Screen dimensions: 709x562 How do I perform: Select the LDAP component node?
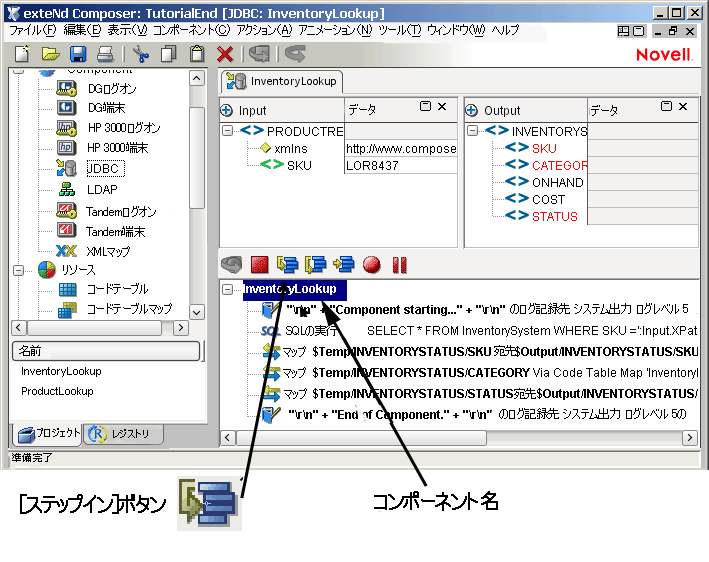tap(102, 189)
